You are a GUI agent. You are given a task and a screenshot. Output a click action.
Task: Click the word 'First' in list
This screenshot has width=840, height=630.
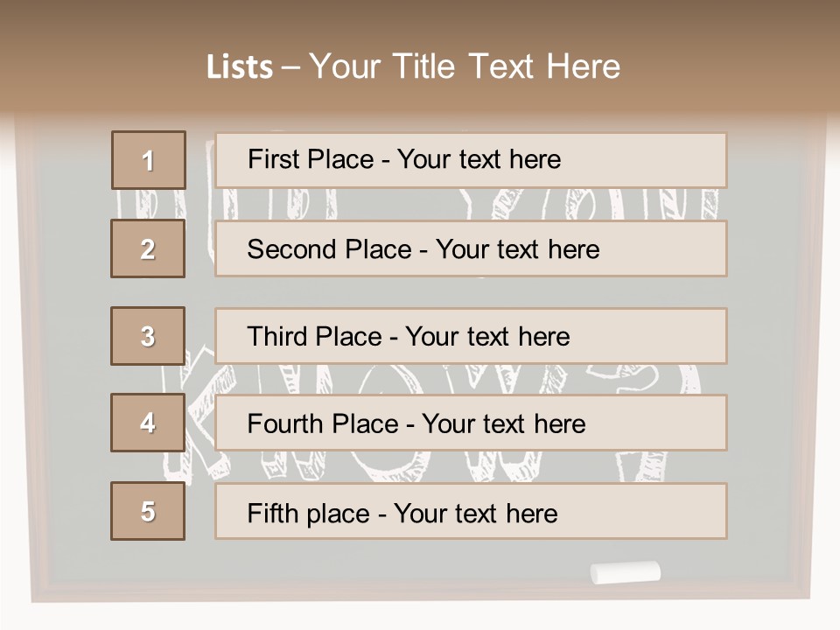coord(273,159)
